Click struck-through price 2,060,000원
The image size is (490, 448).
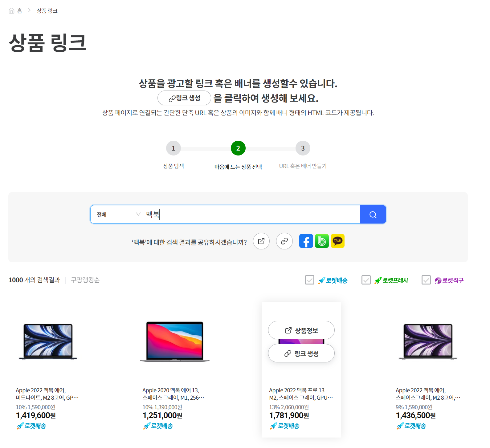(295, 407)
